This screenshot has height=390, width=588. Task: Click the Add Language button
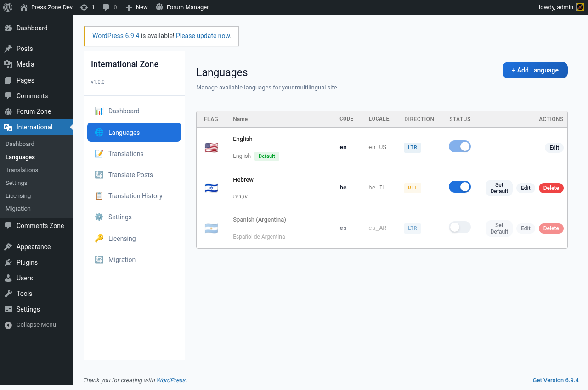point(535,70)
